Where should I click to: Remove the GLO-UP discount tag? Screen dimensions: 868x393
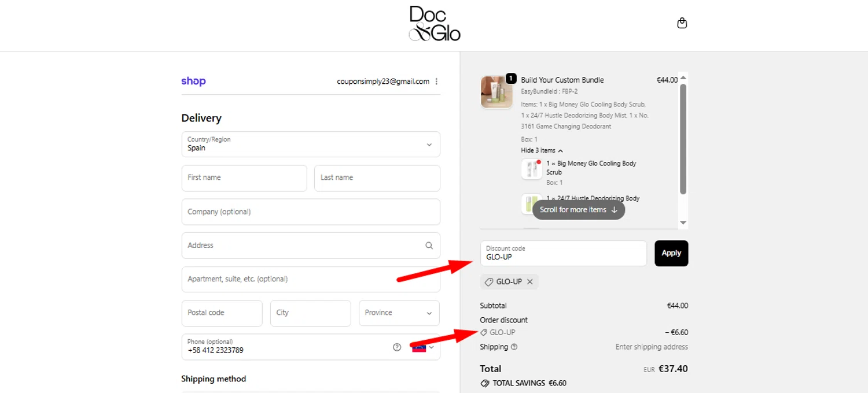tap(529, 282)
